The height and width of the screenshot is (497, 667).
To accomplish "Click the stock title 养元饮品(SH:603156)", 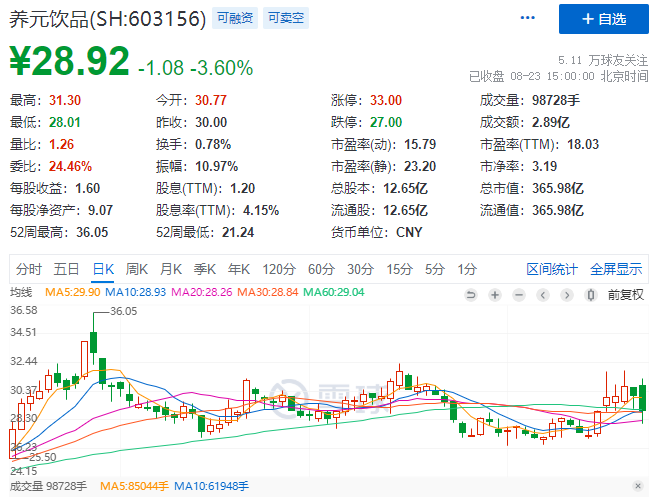I will (x=108, y=19).
